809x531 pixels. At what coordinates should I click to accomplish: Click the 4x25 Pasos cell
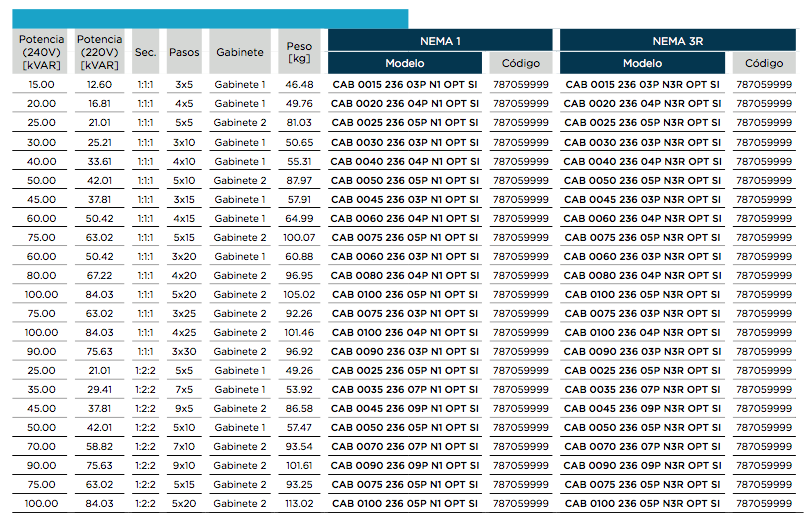click(184, 333)
